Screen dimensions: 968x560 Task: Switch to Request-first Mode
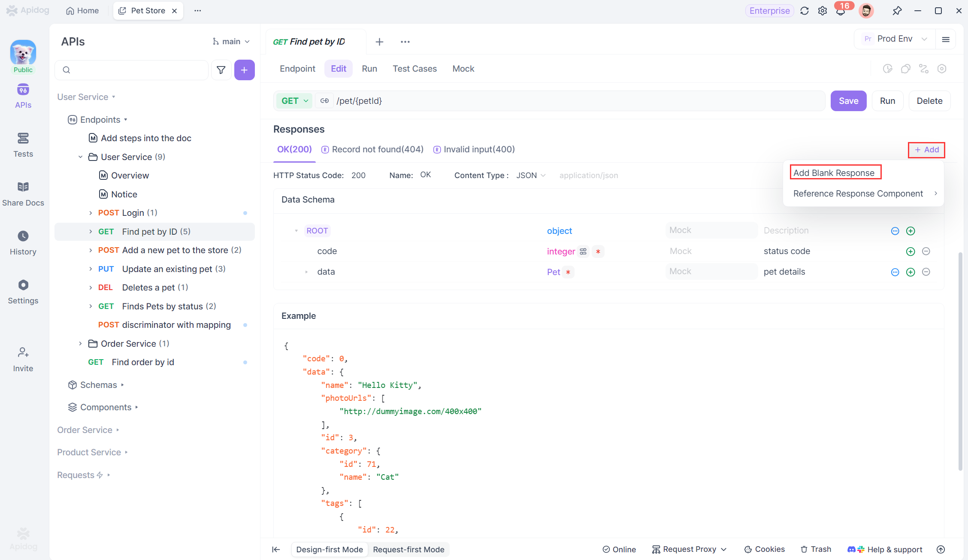click(x=408, y=550)
